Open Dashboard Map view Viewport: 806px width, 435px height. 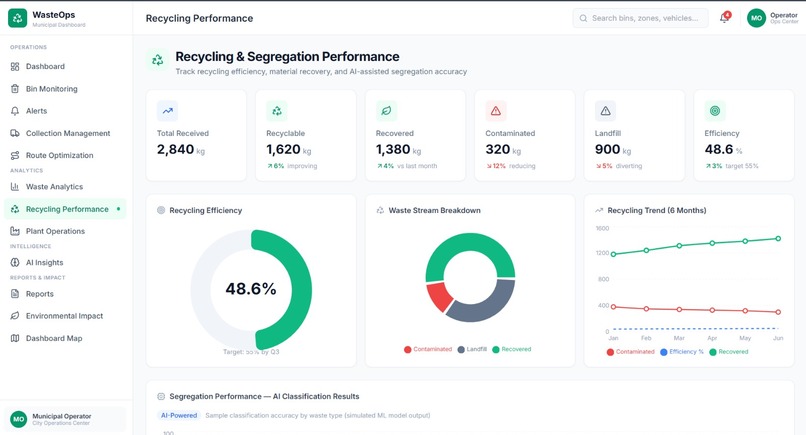pyautogui.click(x=65, y=338)
